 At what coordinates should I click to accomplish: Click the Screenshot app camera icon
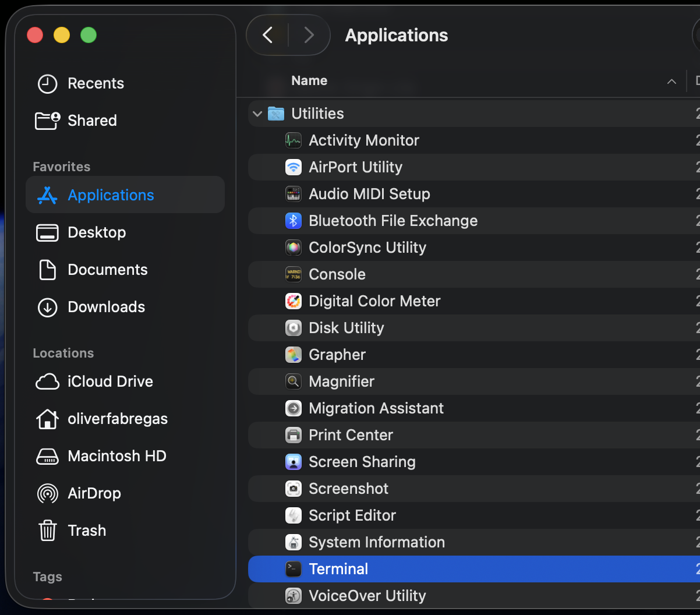pyautogui.click(x=294, y=489)
